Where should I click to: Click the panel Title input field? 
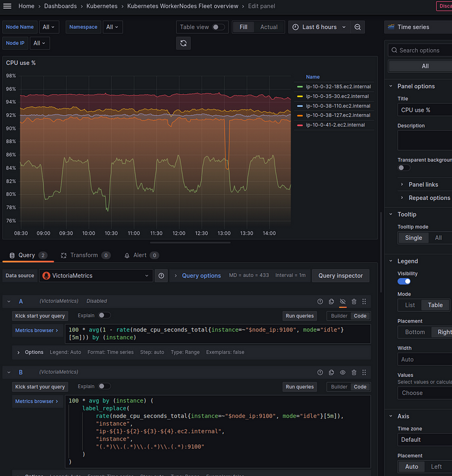424,110
